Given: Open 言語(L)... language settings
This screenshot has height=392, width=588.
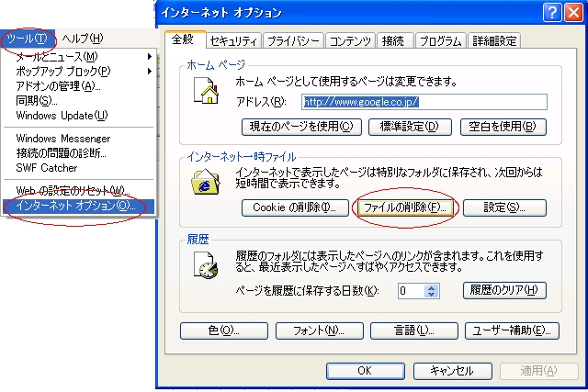Looking at the screenshot, I should coord(414,330).
